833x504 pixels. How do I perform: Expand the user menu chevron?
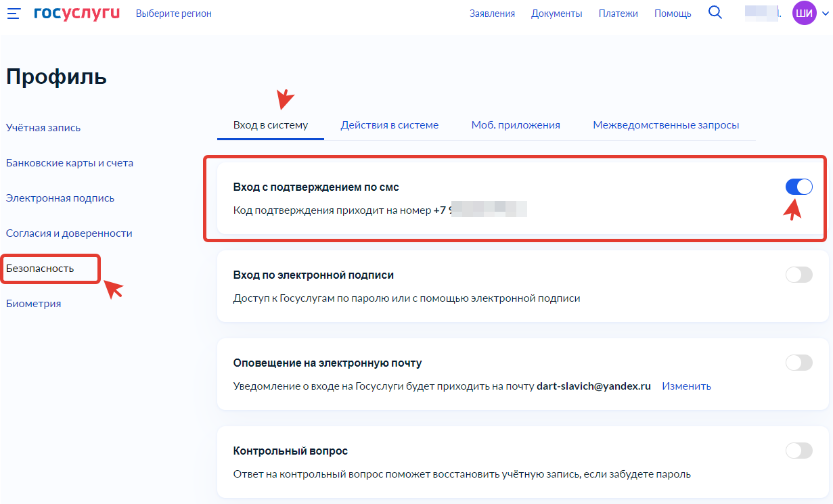[x=824, y=14]
